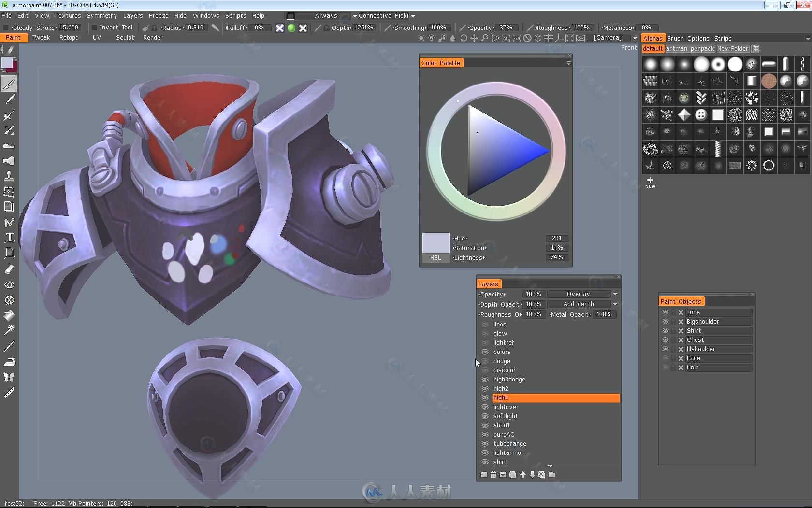This screenshot has width=812, height=508.
Task: Open the Add depth mode dropdown
Action: pos(615,304)
